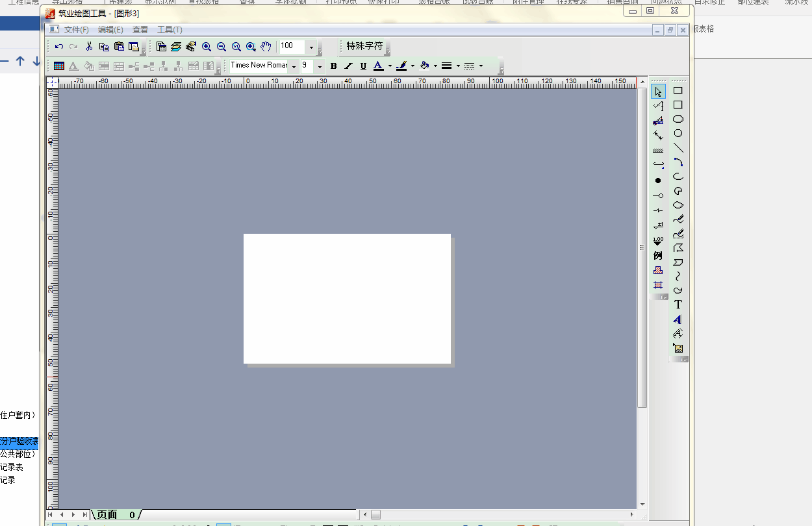
Task: Select the text T tool
Action: click(678, 305)
